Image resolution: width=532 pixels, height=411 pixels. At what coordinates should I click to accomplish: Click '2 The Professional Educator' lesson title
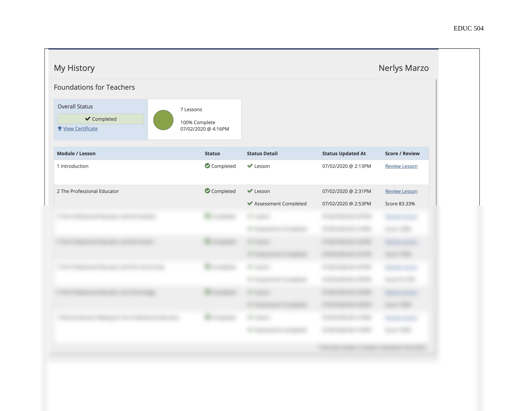88,191
